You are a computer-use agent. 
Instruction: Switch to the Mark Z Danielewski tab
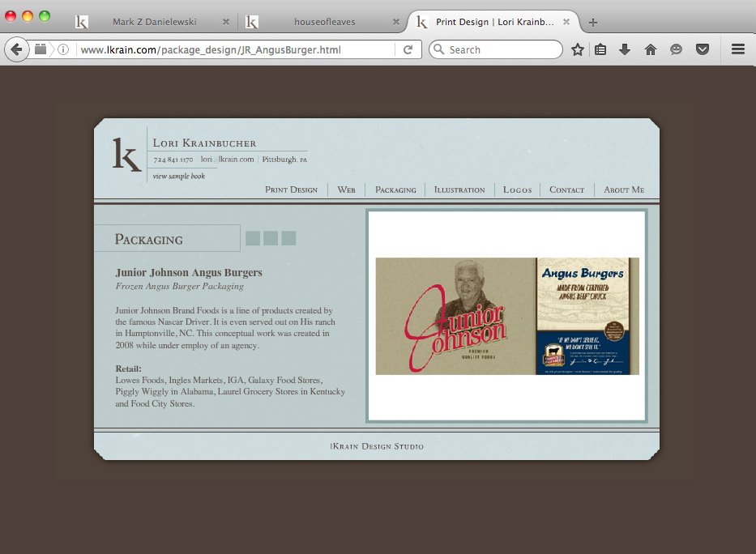point(146,22)
